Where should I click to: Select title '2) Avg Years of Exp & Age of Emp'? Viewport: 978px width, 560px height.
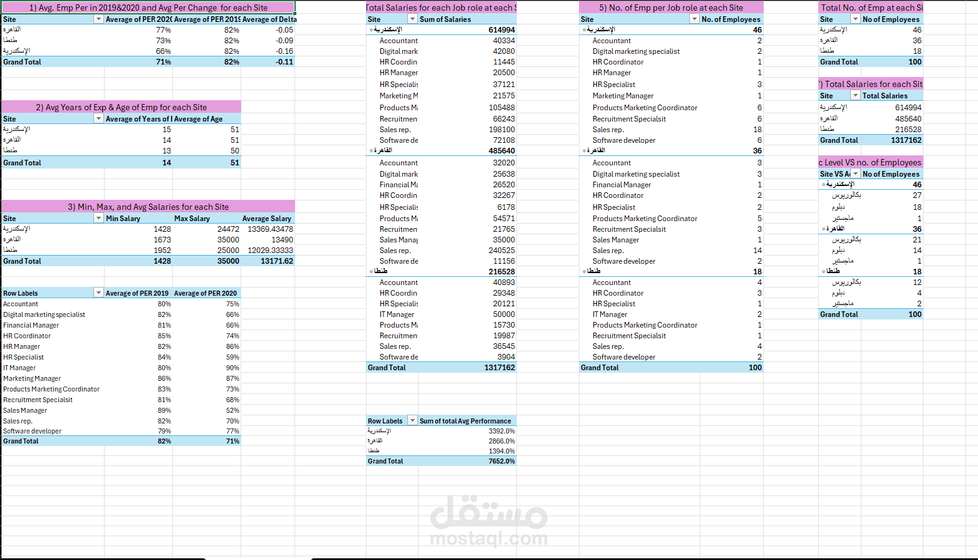pyautogui.click(x=121, y=107)
